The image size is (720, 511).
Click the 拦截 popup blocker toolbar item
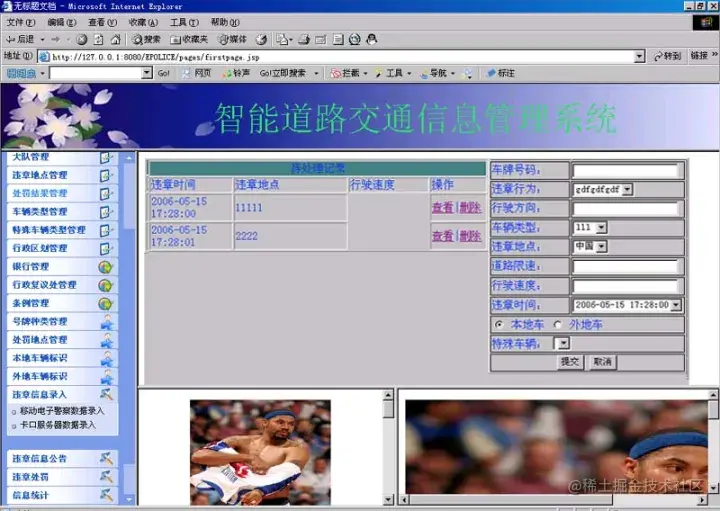345,73
